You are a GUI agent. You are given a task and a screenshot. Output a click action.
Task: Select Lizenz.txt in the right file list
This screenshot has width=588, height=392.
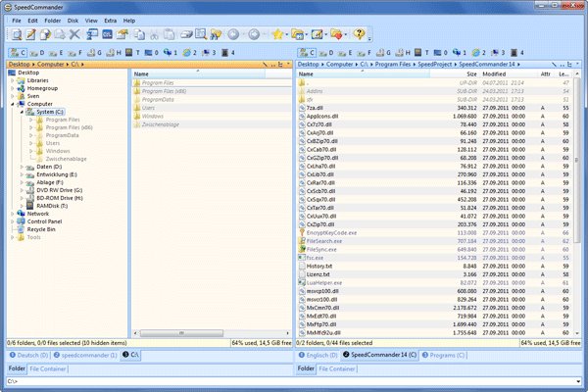pos(318,274)
